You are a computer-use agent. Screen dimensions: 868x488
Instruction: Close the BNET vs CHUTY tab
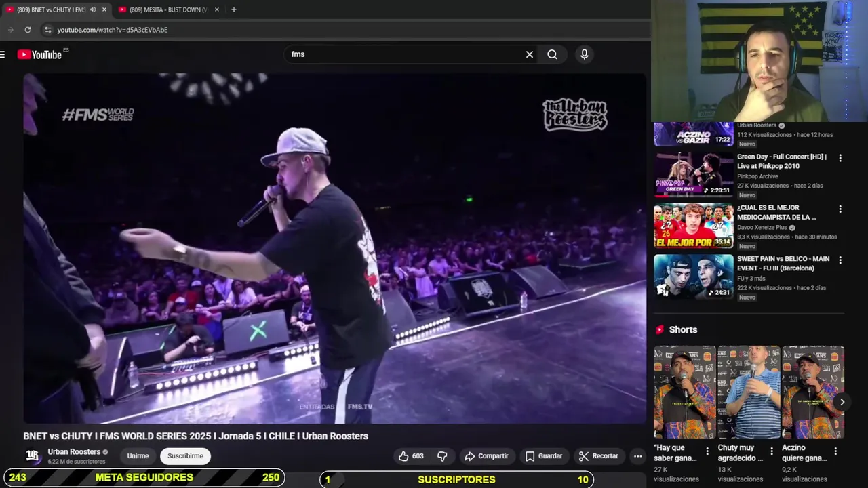coord(104,9)
